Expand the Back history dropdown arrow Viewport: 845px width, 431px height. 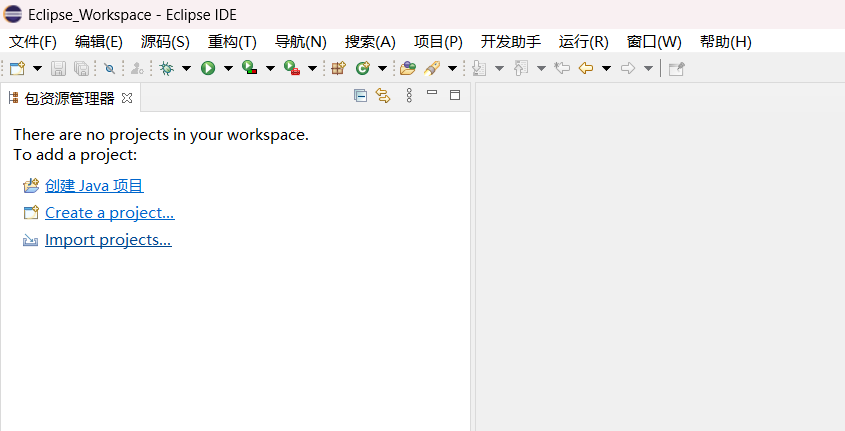606,68
